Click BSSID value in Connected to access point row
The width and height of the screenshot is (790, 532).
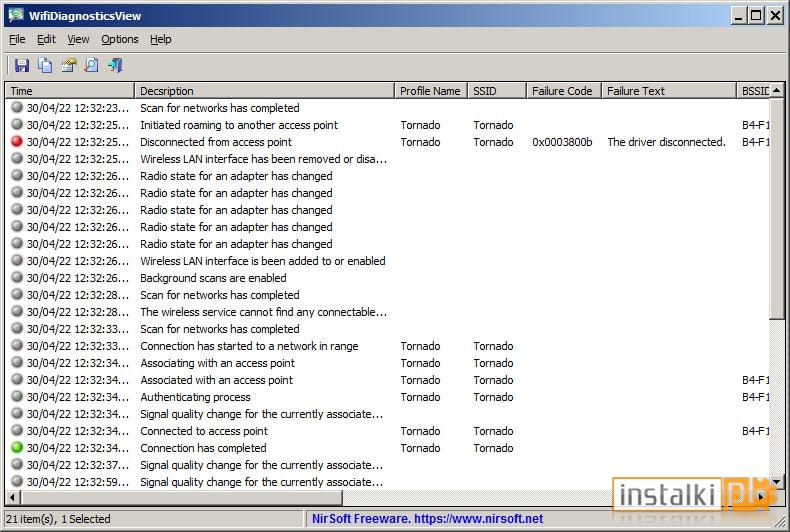(x=755, y=431)
